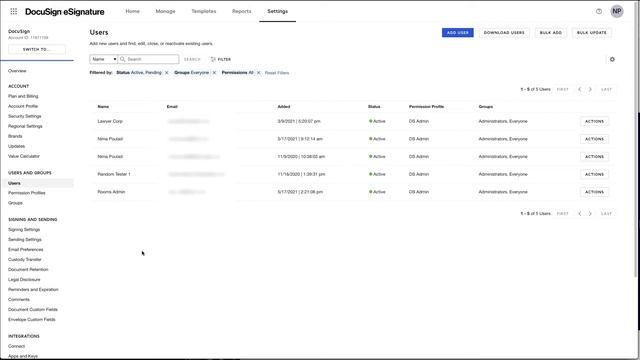
Task: Click the Rooms Admin user name
Action: click(x=111, y=192)
